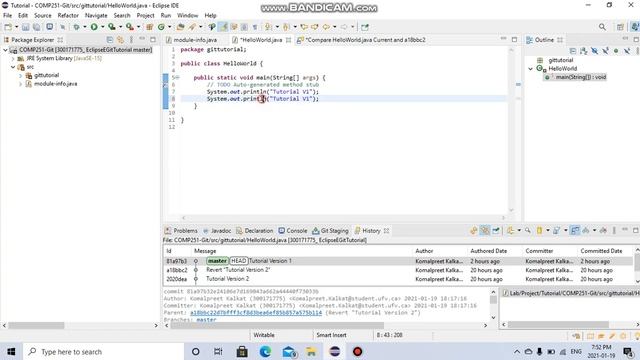Open the Console view tab
Viewport: 640px width, 360px height.
[292, 231]
